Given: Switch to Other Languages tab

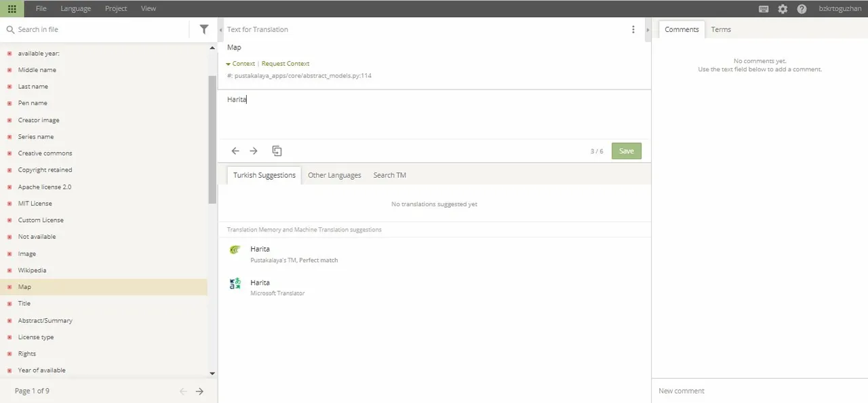Looking at the screenshot, I should click(x=334, y=175).
